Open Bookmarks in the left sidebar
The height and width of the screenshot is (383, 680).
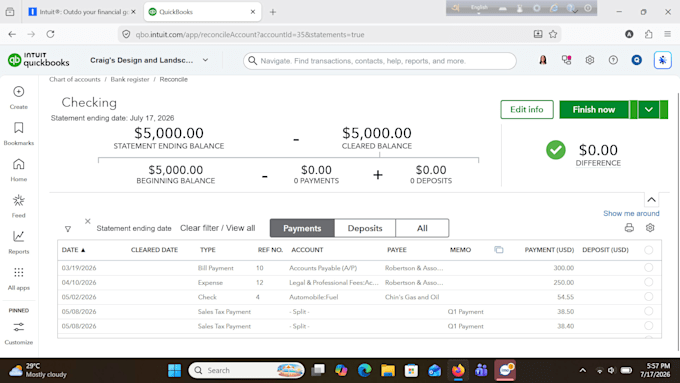(x=19, y=134)
